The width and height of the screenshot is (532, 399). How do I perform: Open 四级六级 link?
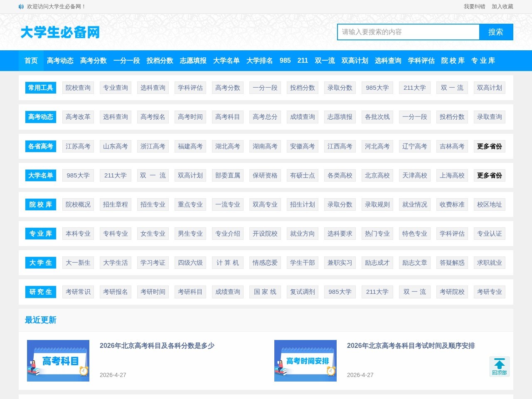click(190, 263)
